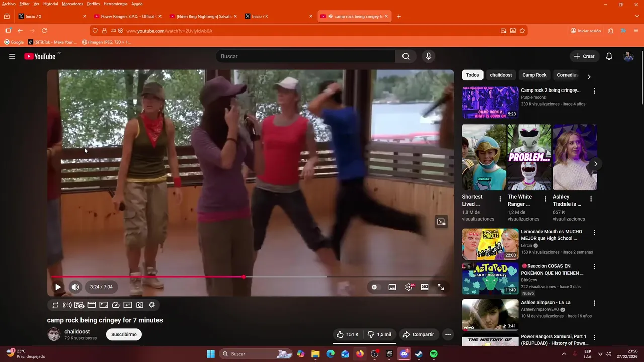The height and width of the screenshot is (362, 644).
Task: Open options for Camp rock 2 being cringey video
Action: 594,91
